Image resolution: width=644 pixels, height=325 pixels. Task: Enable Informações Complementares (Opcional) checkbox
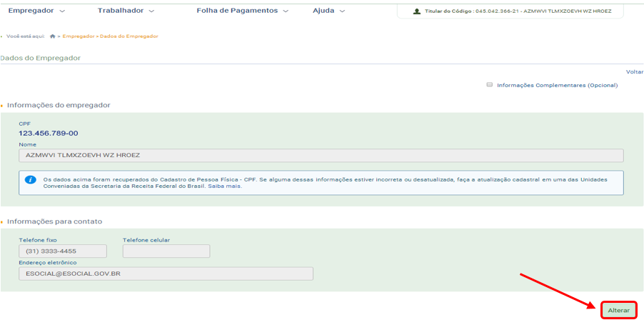[489, 84]
